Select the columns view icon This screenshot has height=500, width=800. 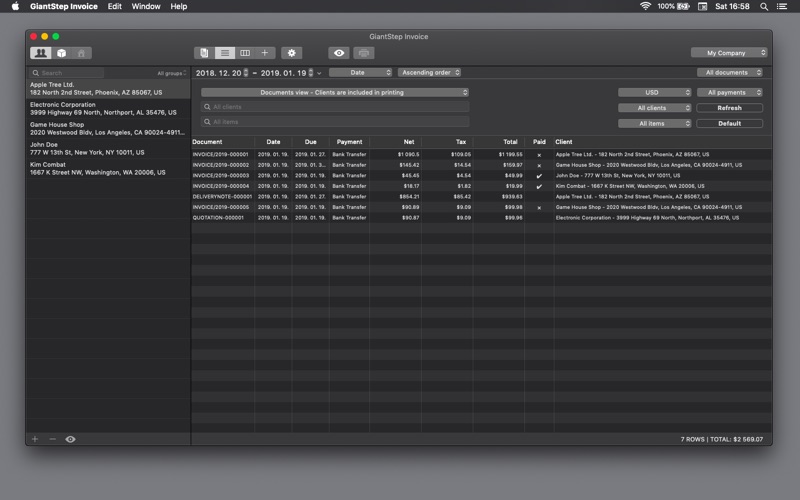click(245, 53)
